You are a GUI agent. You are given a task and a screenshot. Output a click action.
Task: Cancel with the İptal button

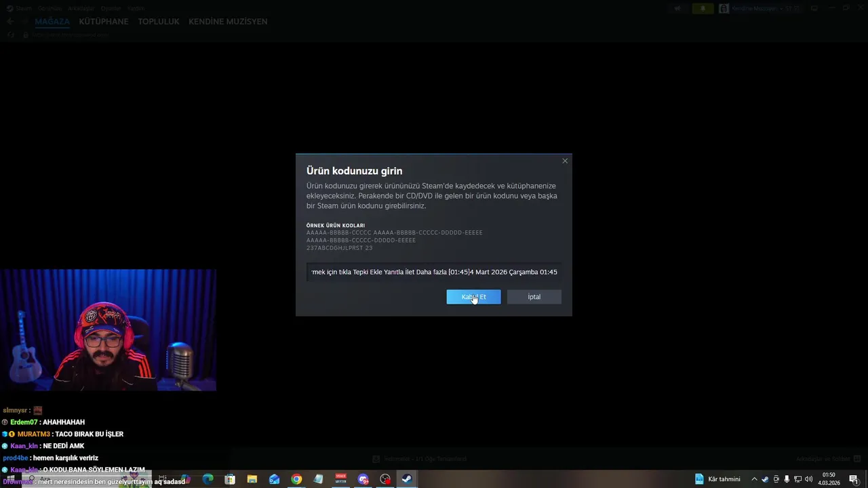(534, 297)
